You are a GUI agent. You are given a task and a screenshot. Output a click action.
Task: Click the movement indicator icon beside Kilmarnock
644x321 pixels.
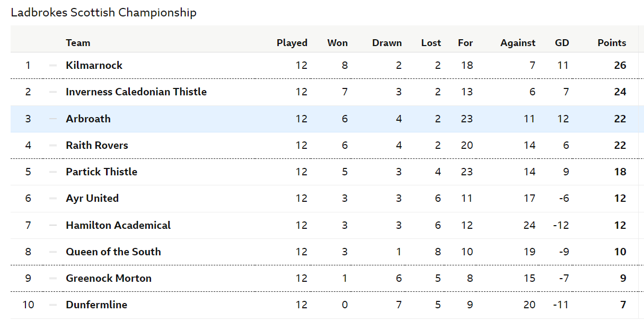coord(53,66)
